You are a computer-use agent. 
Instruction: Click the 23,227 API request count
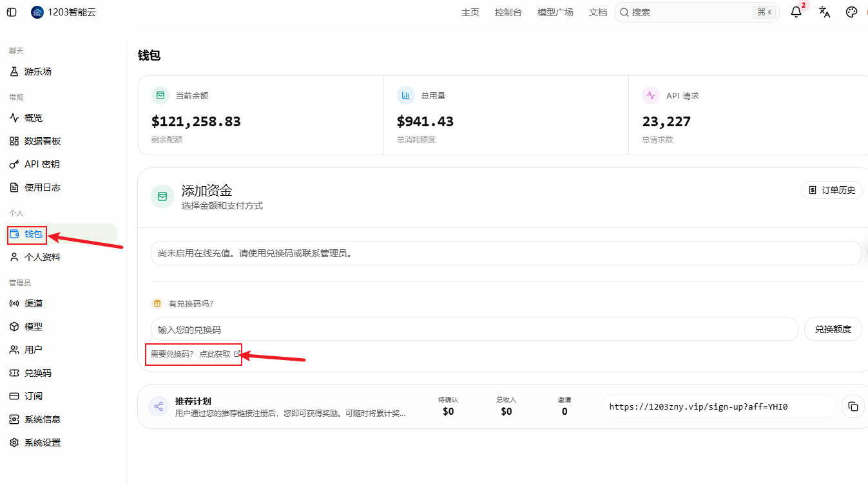pos(666,121)
